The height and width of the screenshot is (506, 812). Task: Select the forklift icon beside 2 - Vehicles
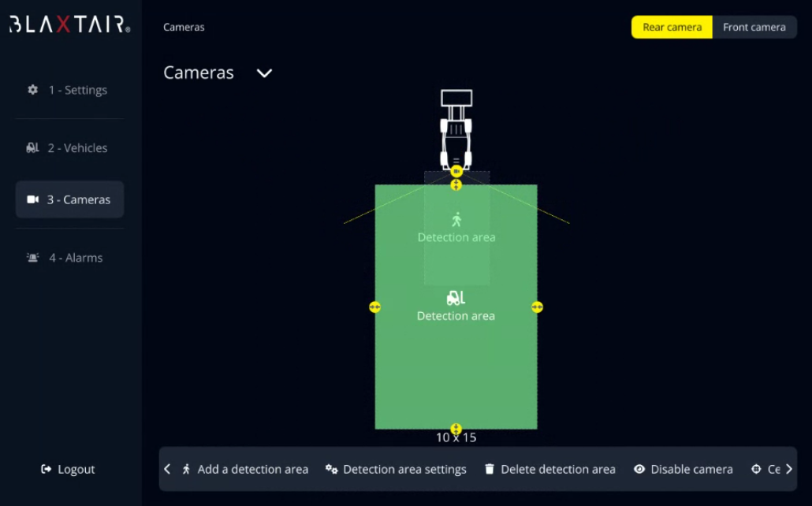[32, 147]
